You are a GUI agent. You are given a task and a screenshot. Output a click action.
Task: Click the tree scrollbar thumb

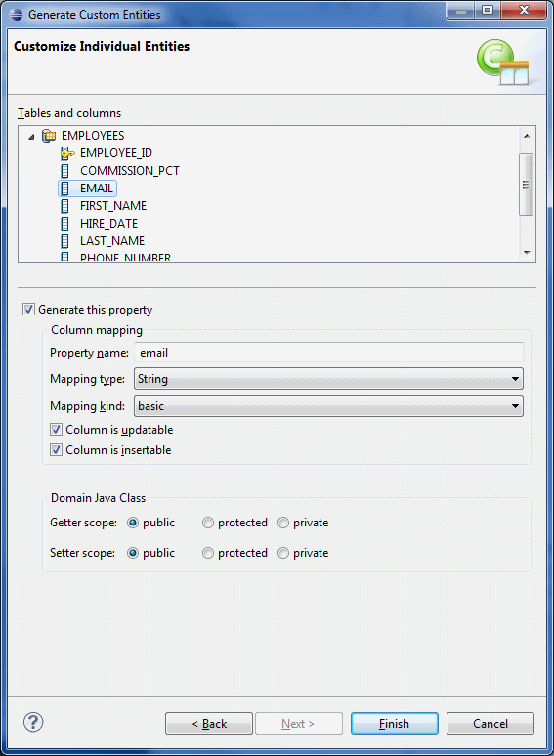click(526, 185)
